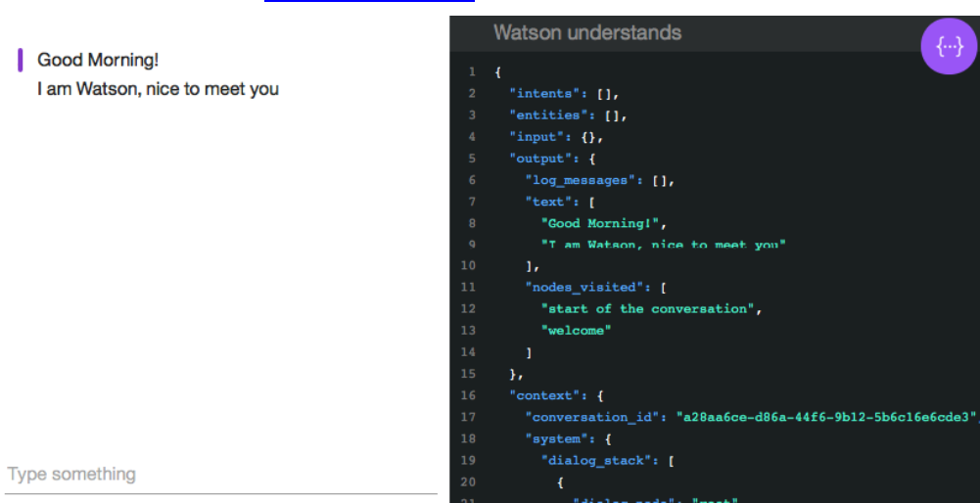Click the "Good Morning!" chat message
Viewport: 980px width, 503px height.
[98, 60]
